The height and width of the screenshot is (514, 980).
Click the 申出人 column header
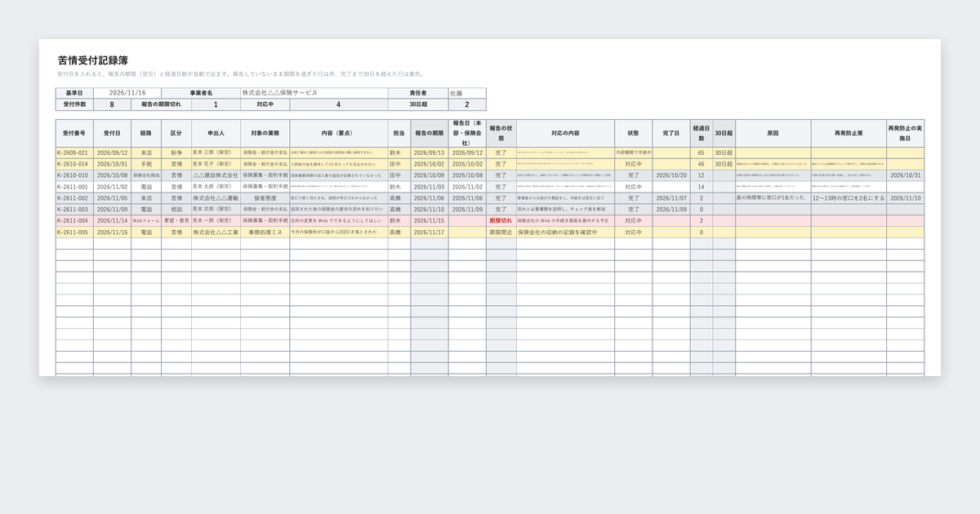point(216,133)
